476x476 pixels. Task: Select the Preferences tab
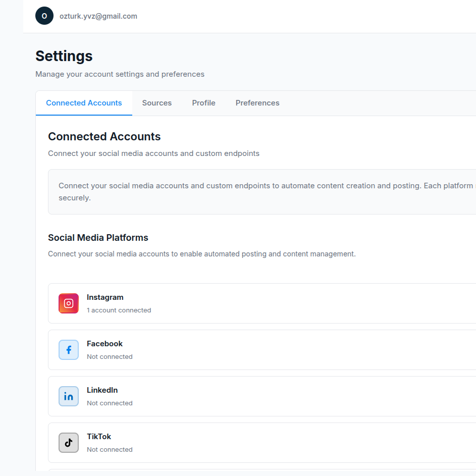(257, 103)
